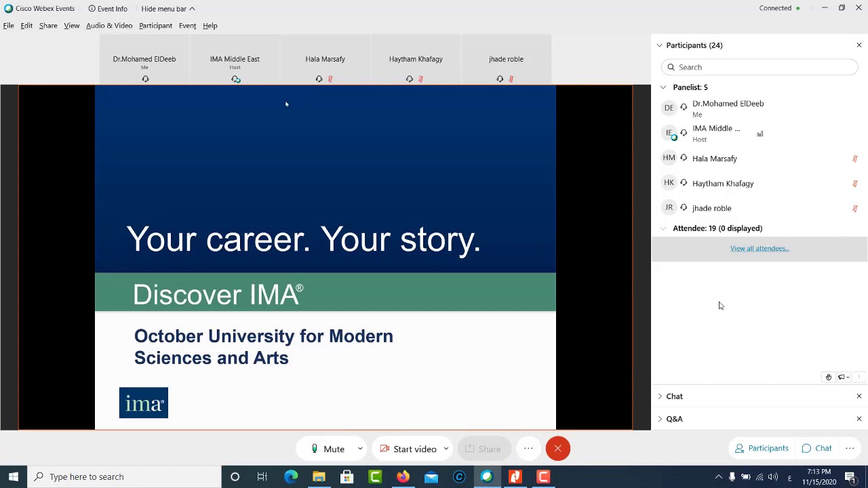
Task: Open the Event menu
Action: pyautogui.click(x=187, y=26)
